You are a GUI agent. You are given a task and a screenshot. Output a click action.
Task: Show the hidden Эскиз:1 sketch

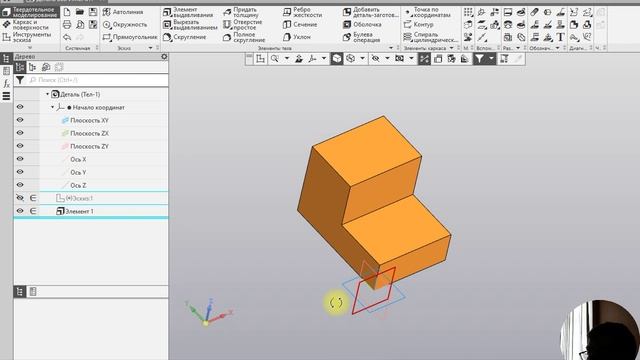[20, 198]
